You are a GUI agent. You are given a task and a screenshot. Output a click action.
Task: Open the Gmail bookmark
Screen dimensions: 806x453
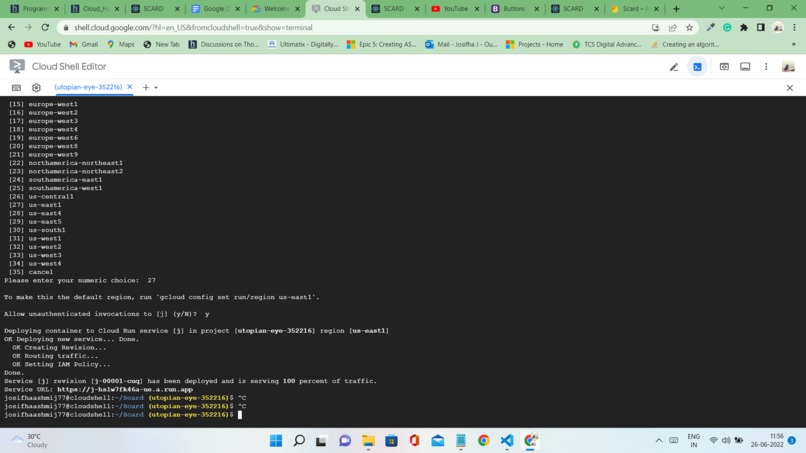tap(83, 45)
